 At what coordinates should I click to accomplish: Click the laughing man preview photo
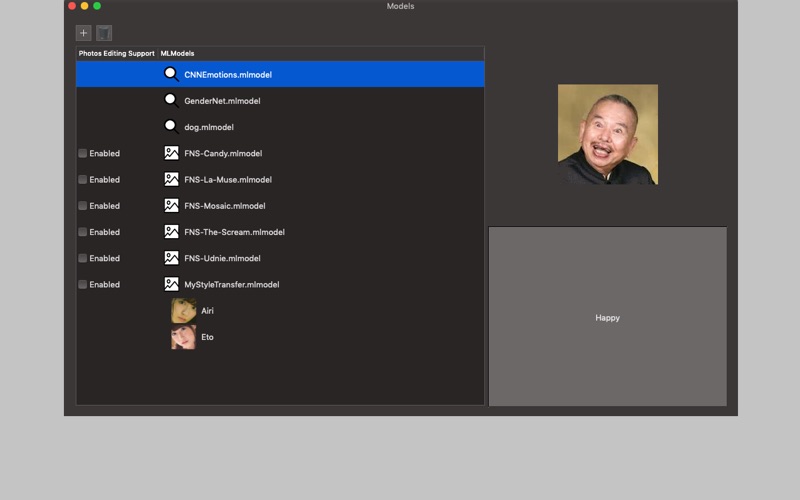pos(607,134)
